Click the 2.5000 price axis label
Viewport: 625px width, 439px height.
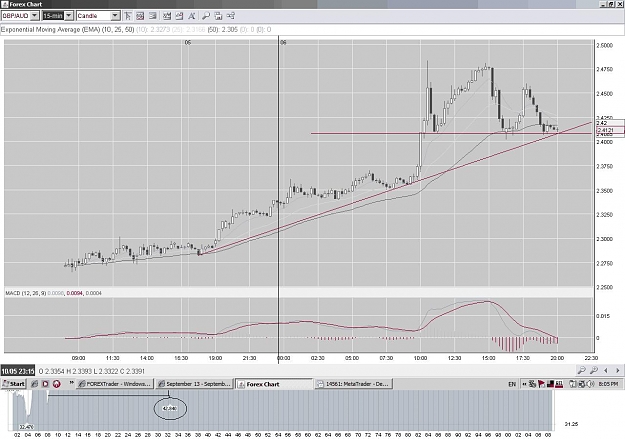[x=604, y=45]
